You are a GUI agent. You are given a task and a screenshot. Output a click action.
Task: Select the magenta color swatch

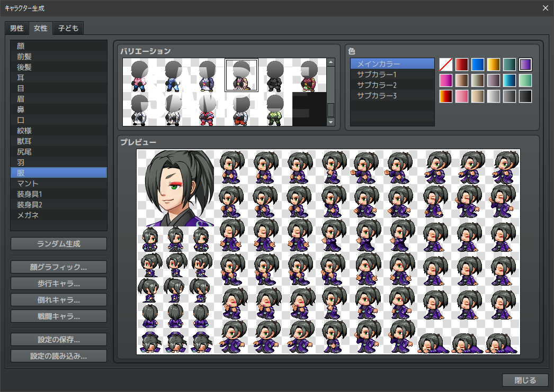[446, 80]
